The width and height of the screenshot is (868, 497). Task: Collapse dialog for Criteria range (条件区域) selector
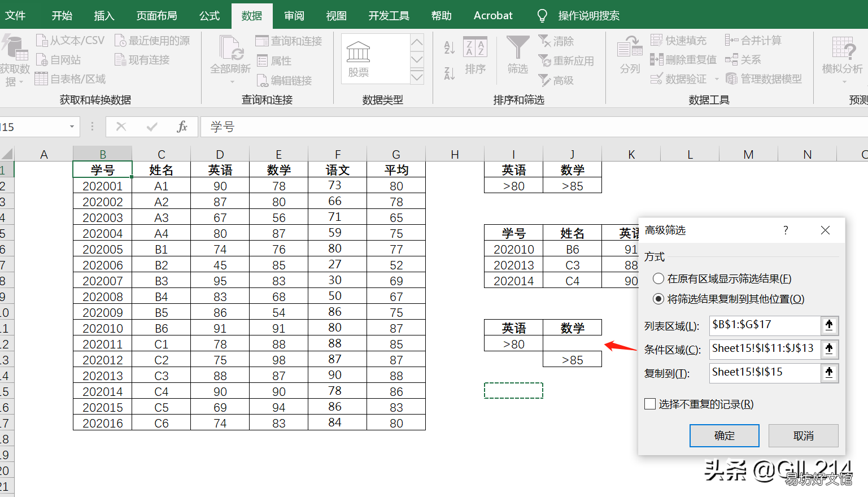click(829, 348)
